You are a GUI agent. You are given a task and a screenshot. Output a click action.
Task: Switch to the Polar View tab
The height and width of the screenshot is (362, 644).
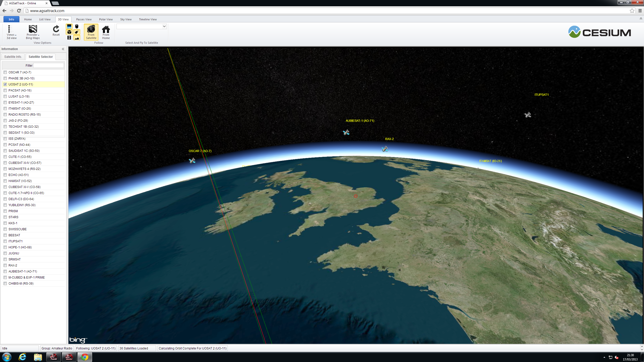(x=106, y=19)
